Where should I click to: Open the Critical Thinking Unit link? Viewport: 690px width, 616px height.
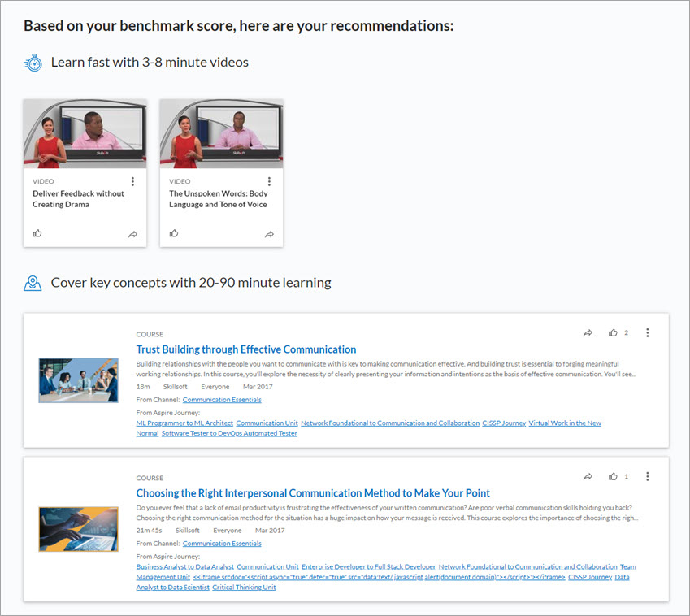pos(244,588)
